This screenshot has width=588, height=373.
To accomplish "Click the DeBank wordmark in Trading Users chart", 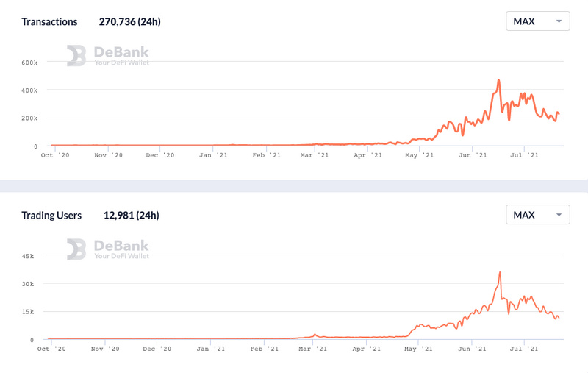I will point(121,245).
